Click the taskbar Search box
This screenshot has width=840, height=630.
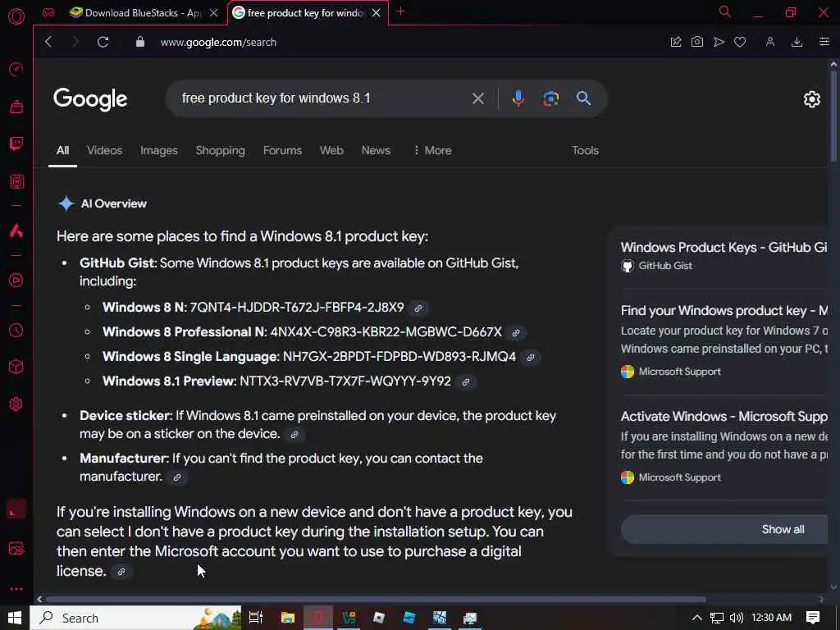(135, 618)
